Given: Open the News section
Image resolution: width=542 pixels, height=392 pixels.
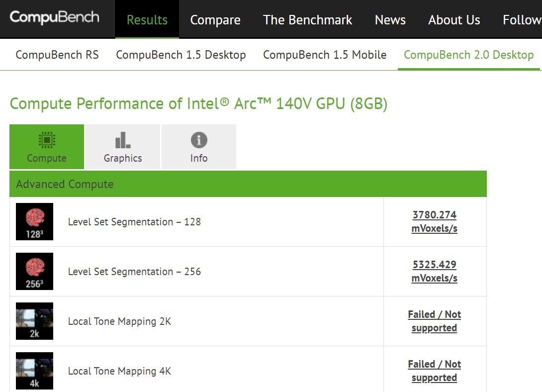Looking at the screenshot, I should (x=390, y=20).
